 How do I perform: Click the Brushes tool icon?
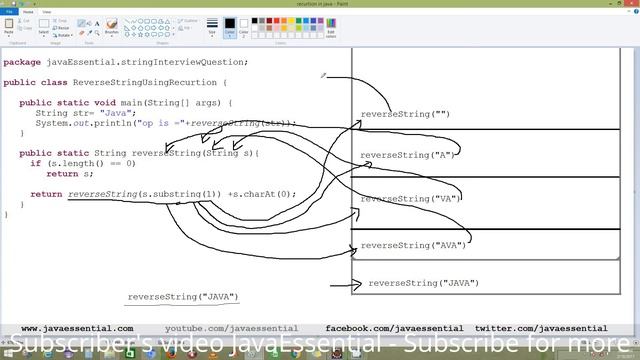point(111,23)
